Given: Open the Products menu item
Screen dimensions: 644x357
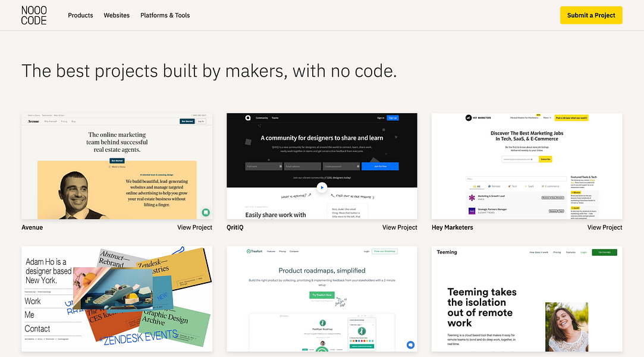Looking at the screenshot, I should pos(80,15).
